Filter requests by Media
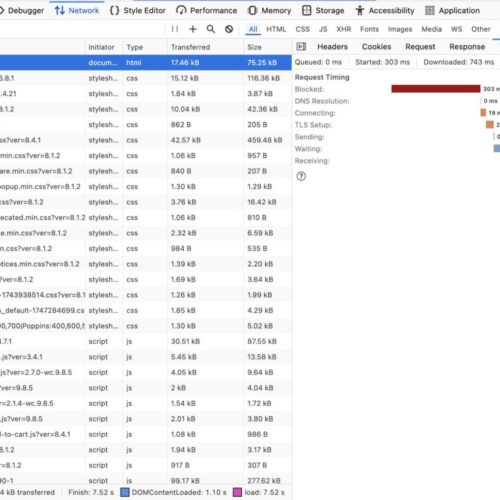Viewport: 500px width, 500px height. 431,29
